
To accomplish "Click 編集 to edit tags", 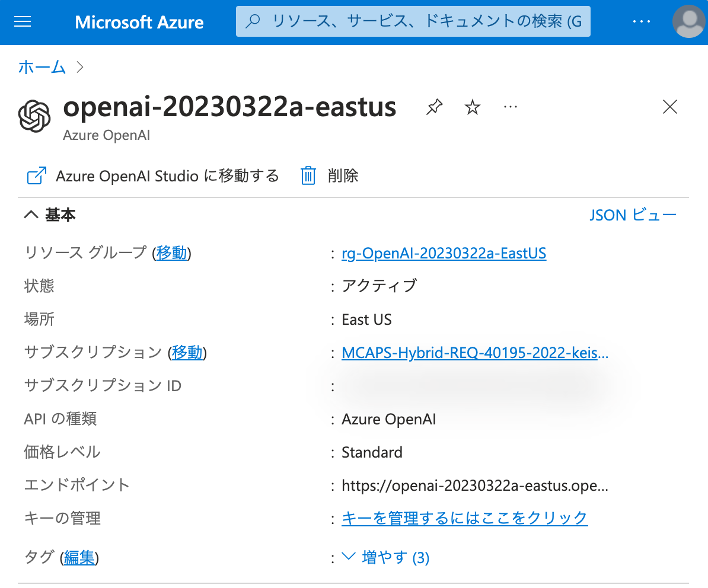I will 79,557.
